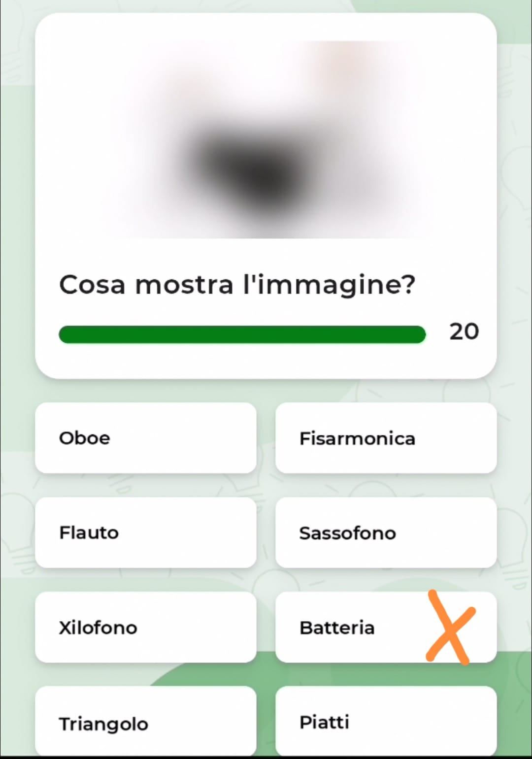Choose the Fisarmonica answer
532x759 pixels.
click(386, 438)
